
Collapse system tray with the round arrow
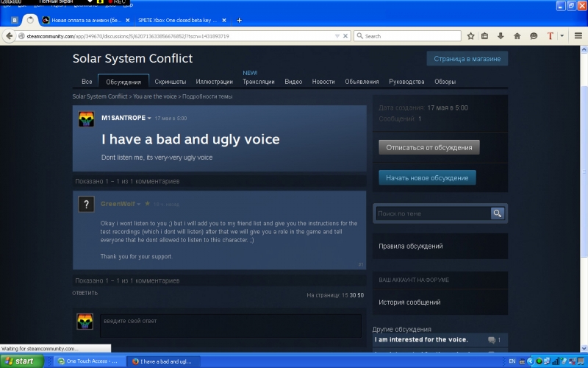click(x=530, y=361)
